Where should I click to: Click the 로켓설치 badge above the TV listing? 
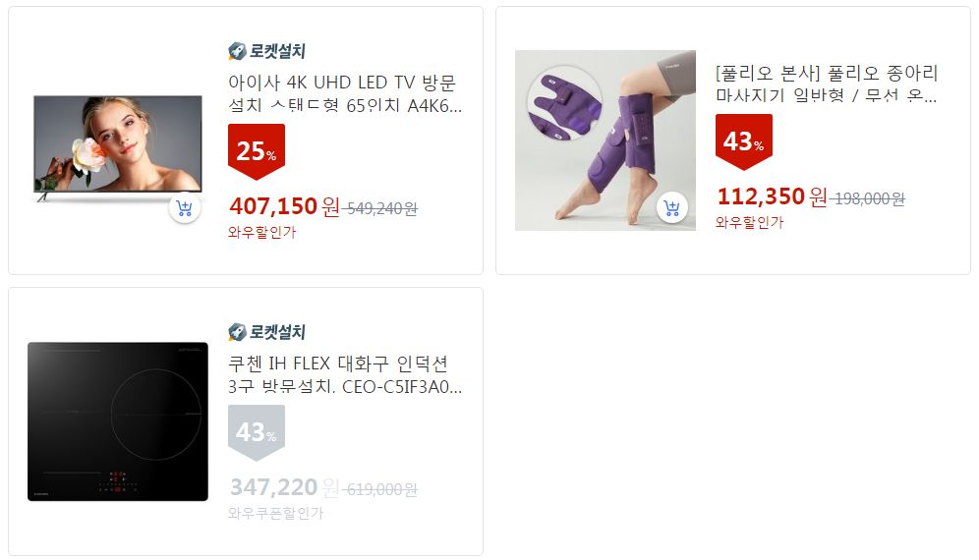[266, 51]
